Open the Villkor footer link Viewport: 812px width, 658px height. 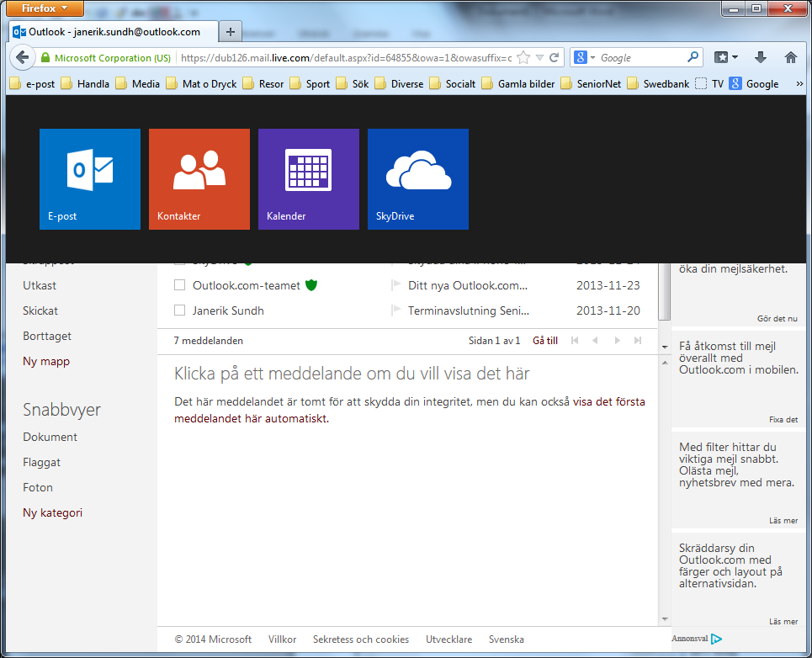(282, 639)
